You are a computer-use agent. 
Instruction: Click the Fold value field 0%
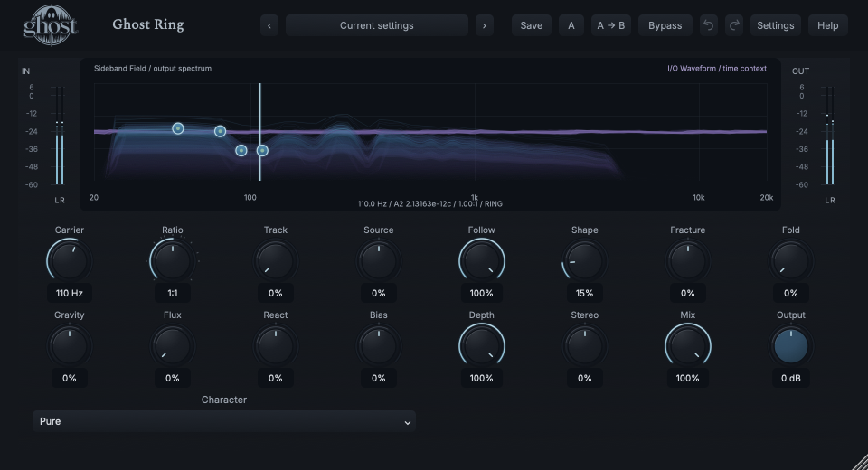(x=790, y=293)
